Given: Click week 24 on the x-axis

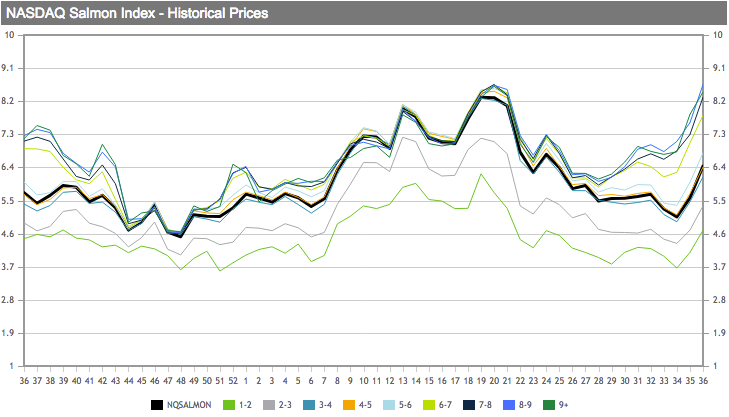Looking at the screenshot, I should click(x=546, y=381).
